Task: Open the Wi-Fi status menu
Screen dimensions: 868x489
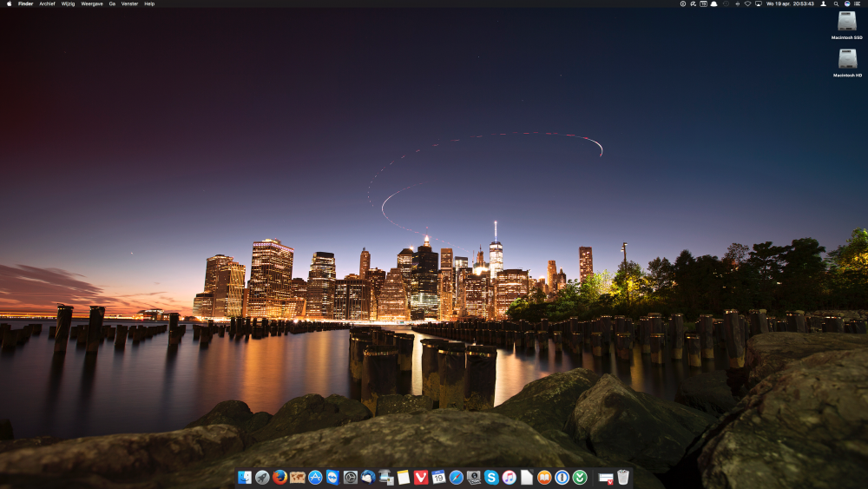Action: [747, 3]
